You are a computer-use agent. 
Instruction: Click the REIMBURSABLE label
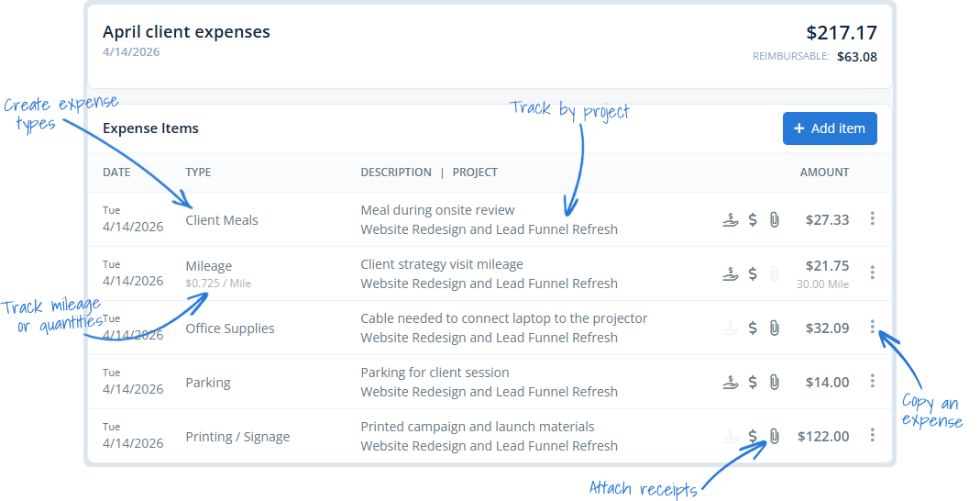click(x=790, y=56)
